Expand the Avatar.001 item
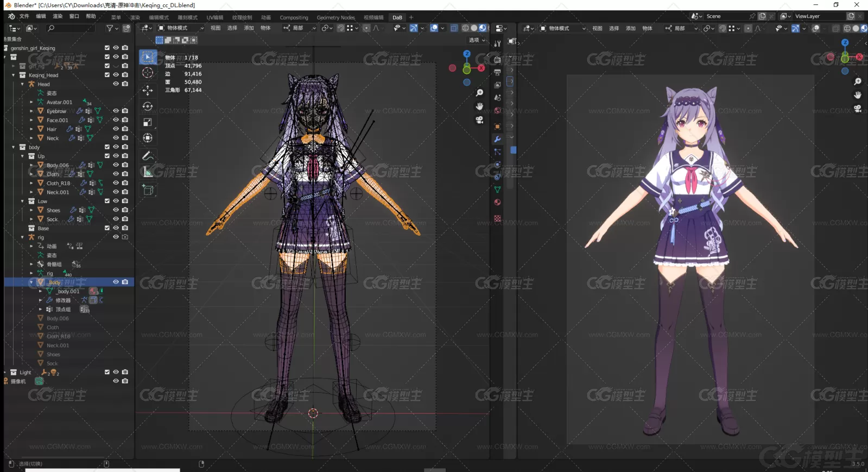This screenshot has height=472, width=868. (x=31, y=102)
